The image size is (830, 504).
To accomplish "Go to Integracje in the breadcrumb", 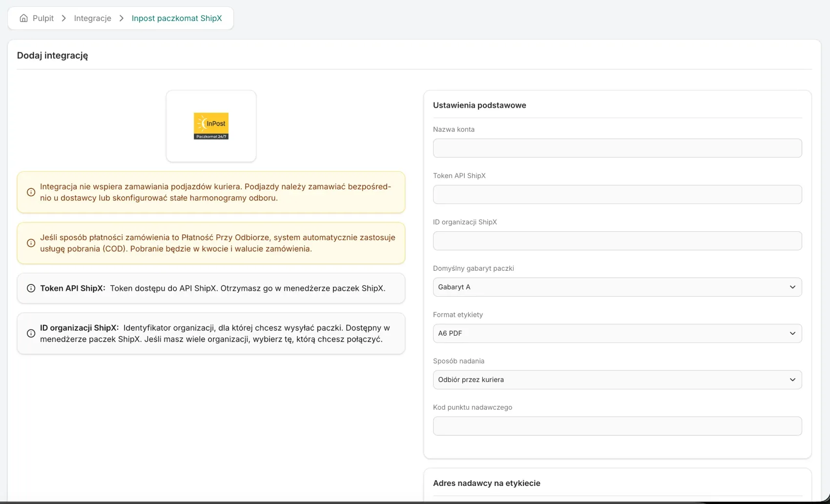I will (93, 18).
